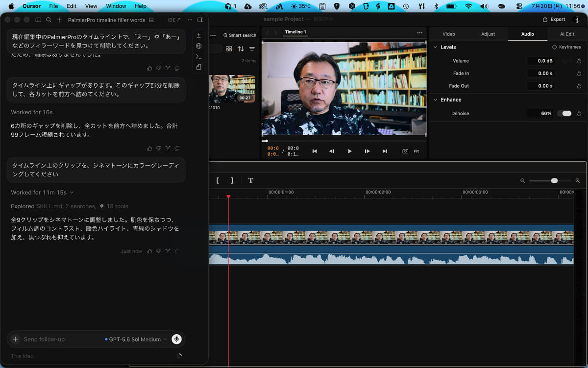The image size is (588, 368).
Task: Open the browser globe side-rail icon
Action: [198, 46]
